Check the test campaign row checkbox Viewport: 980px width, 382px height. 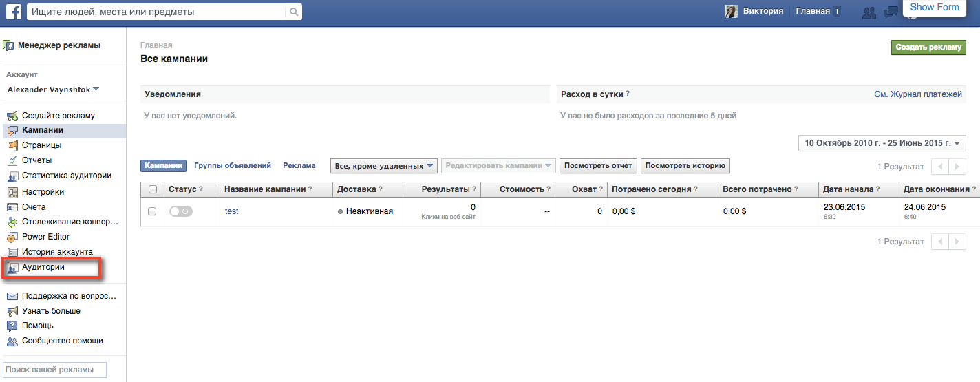152,211
